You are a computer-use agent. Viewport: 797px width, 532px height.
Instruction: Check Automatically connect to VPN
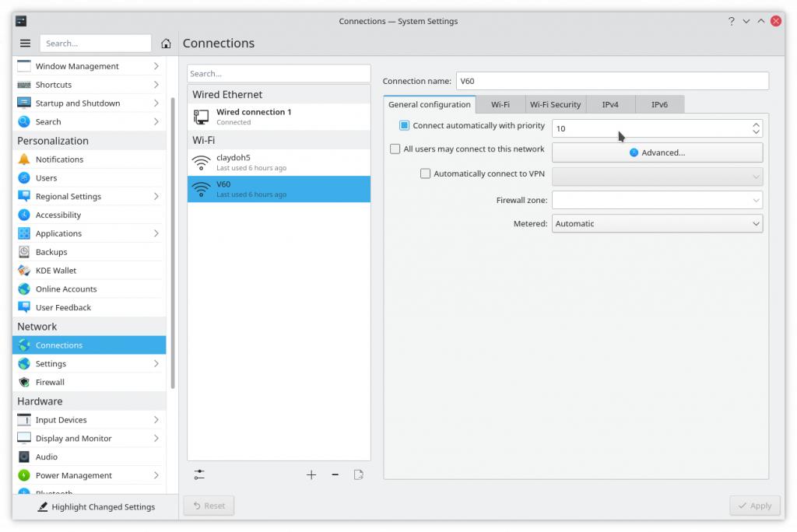425,174
